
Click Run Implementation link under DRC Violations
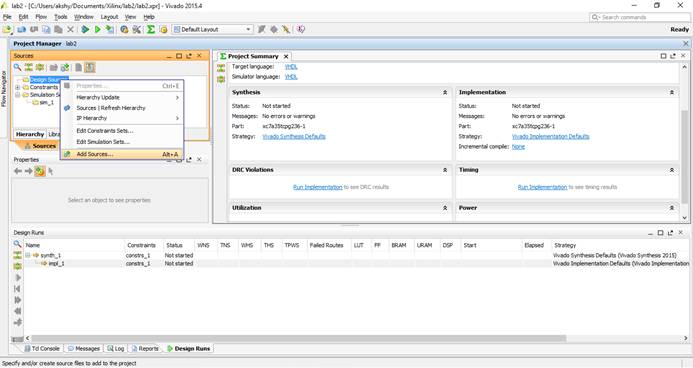(317, 187)
